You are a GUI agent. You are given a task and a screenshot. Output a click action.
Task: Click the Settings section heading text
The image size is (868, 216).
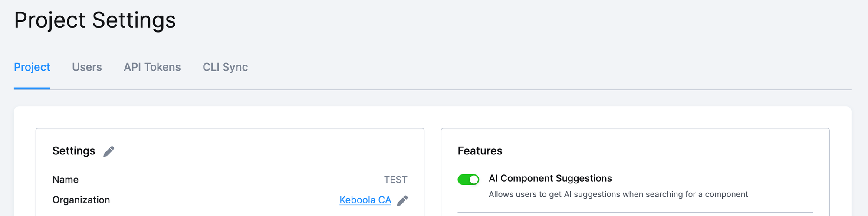pyautogui.click(x=74, y=151)
